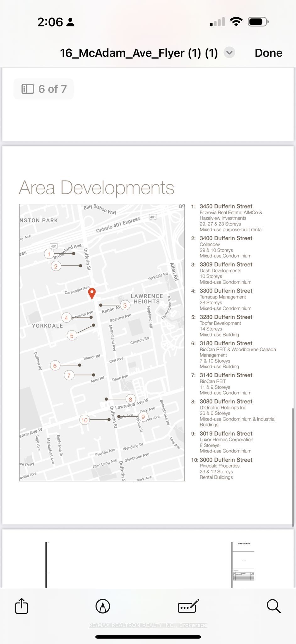Select '3450 Dufferin Street' legend entry

coord(226,206)
